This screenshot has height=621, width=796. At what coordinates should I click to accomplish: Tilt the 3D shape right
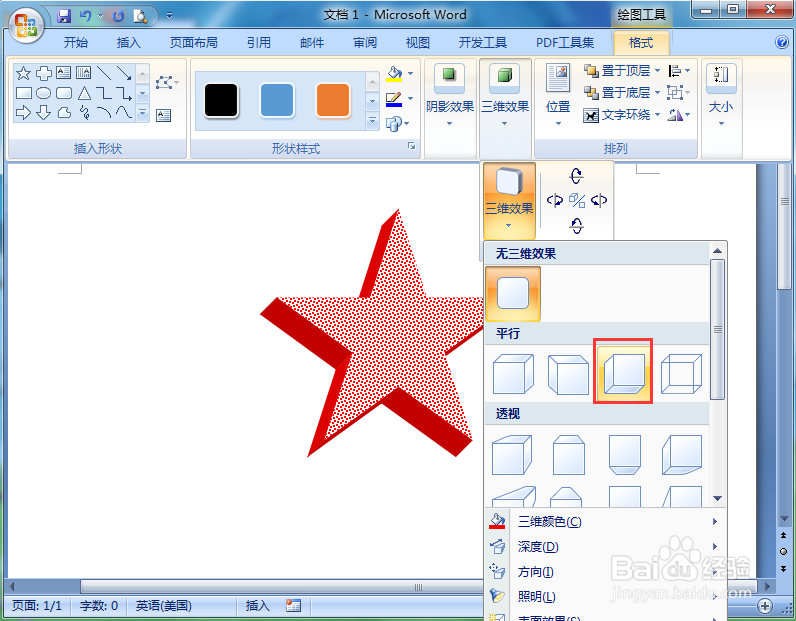point(599,201)
